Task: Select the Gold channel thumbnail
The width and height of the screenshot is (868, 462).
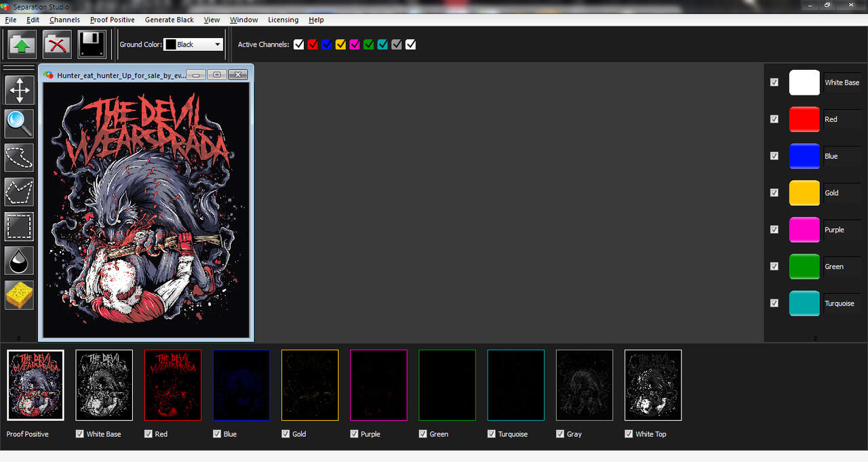Action: (310, 385)
